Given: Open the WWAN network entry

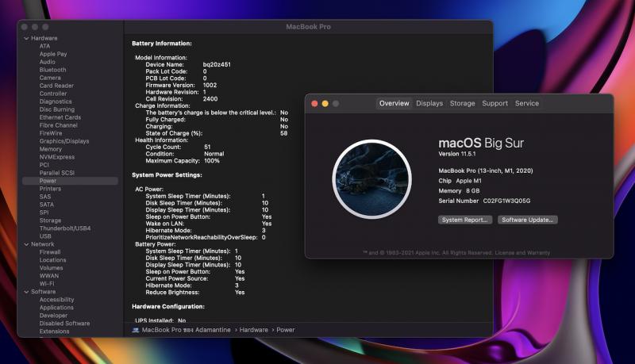Looking at the screenshot, I should [49, 276].
